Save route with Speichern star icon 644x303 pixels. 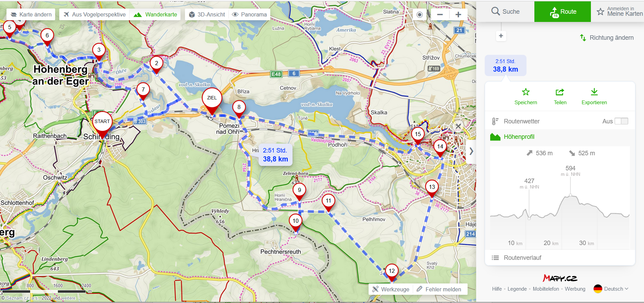click(x=525, y=96)
